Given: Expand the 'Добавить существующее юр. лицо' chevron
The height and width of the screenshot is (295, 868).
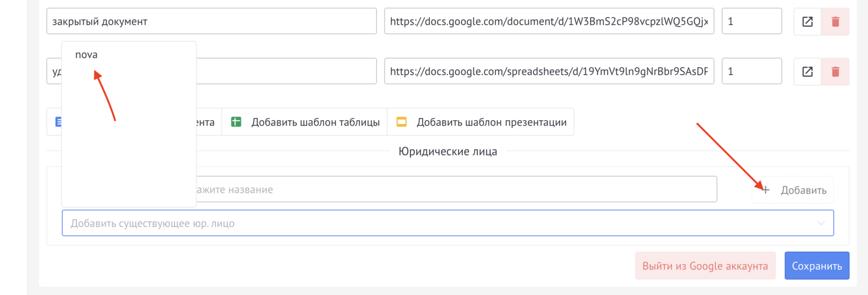Looking at the screenshot, I should point(820,223).
